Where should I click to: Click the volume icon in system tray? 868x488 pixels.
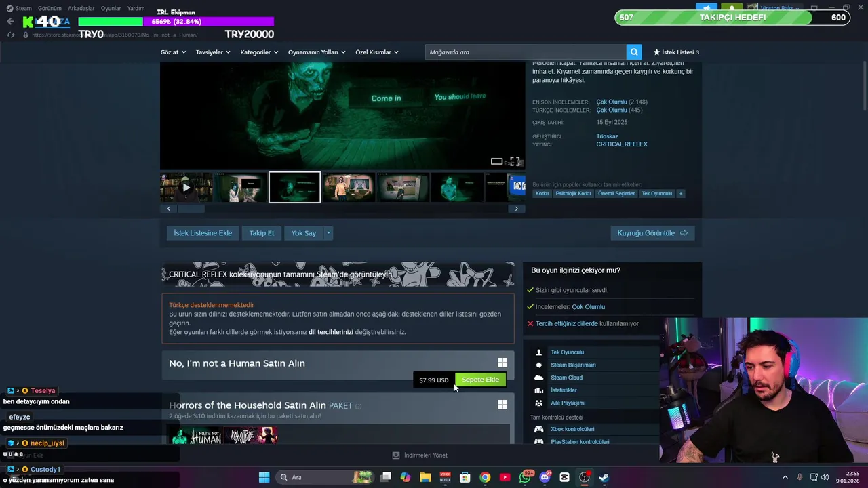pos(825,477)
